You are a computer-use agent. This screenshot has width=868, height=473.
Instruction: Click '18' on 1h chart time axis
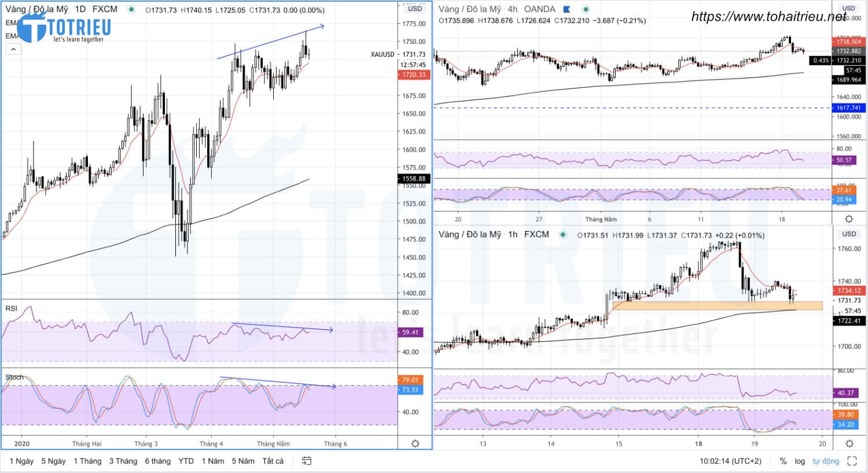tap(698, 444)
